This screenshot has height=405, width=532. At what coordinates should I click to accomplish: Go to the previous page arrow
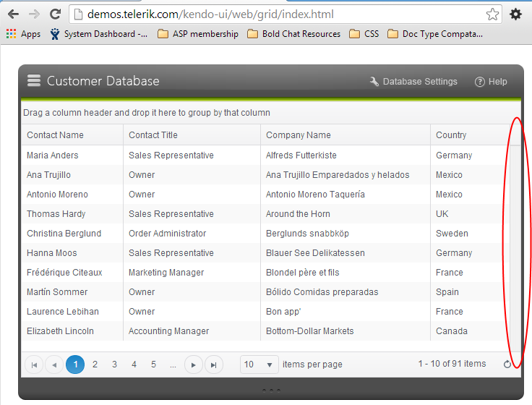54,364
